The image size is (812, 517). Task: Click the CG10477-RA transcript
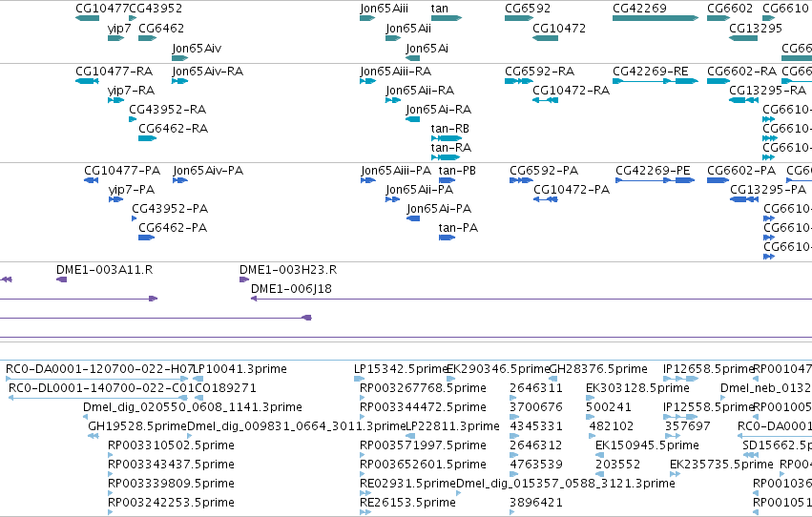click(87, 81)
